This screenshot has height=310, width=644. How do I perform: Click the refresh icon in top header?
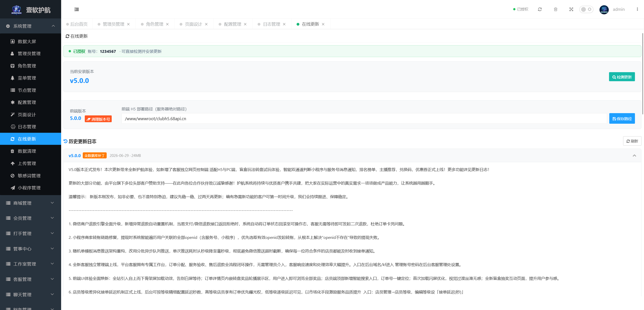[x=540, y=9]
